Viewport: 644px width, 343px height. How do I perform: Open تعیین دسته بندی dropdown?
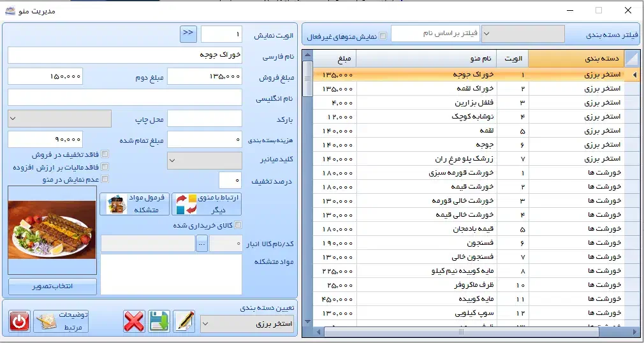pyautogui.click(x=247, y=324)
